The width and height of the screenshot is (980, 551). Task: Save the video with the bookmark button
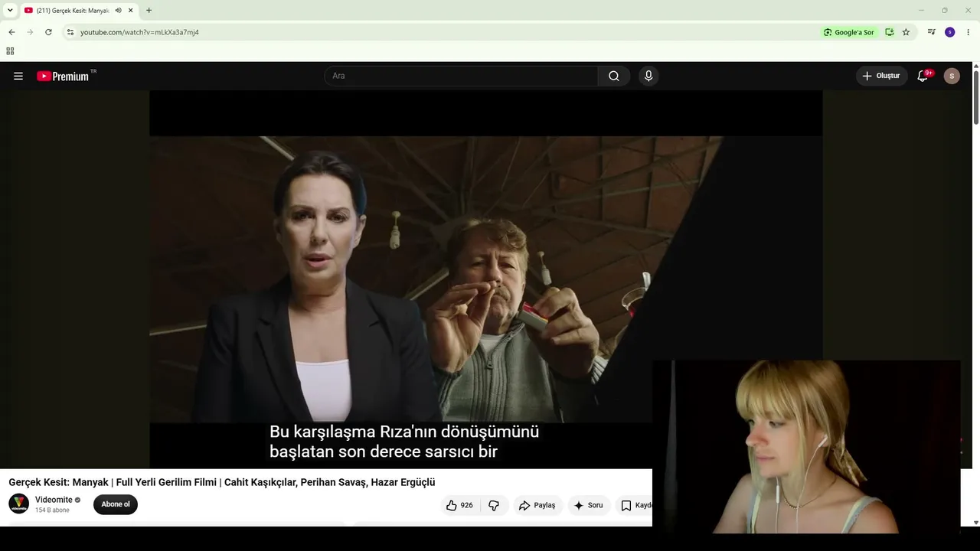635,505
